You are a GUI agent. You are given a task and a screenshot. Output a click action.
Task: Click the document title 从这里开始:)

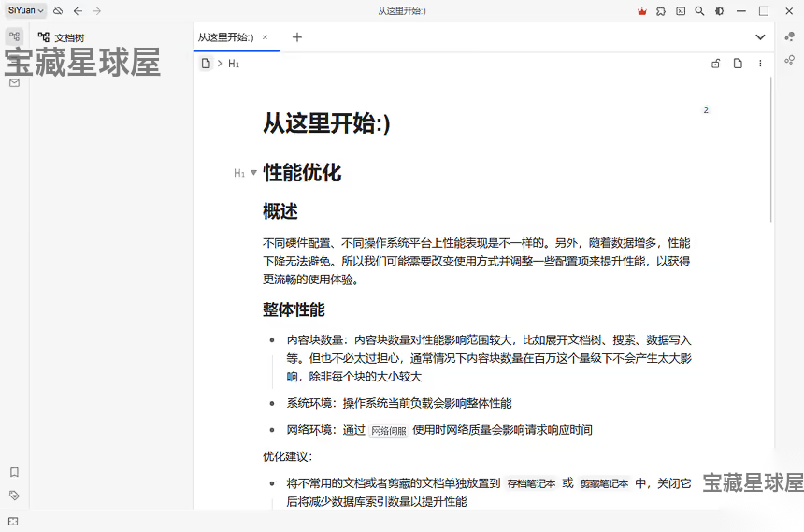click(x=326, y=123)
